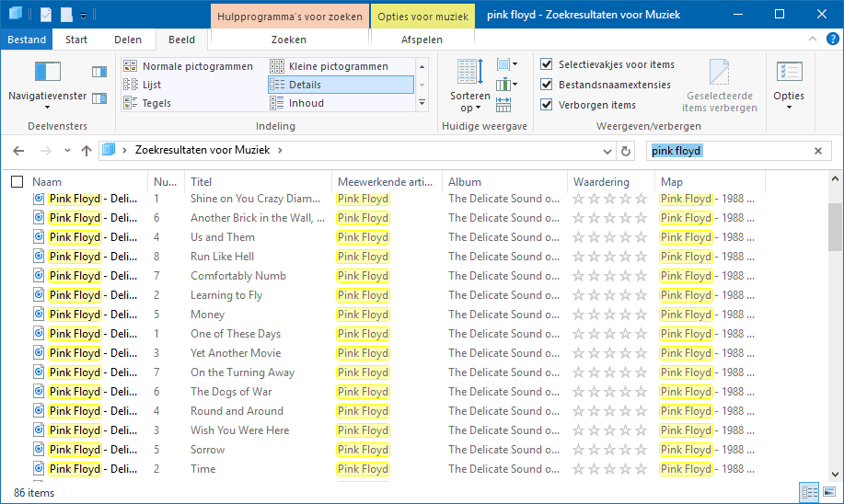Switch to the Afspelen ribbon tab
844x504 pixels.
[x=422, y=40]
